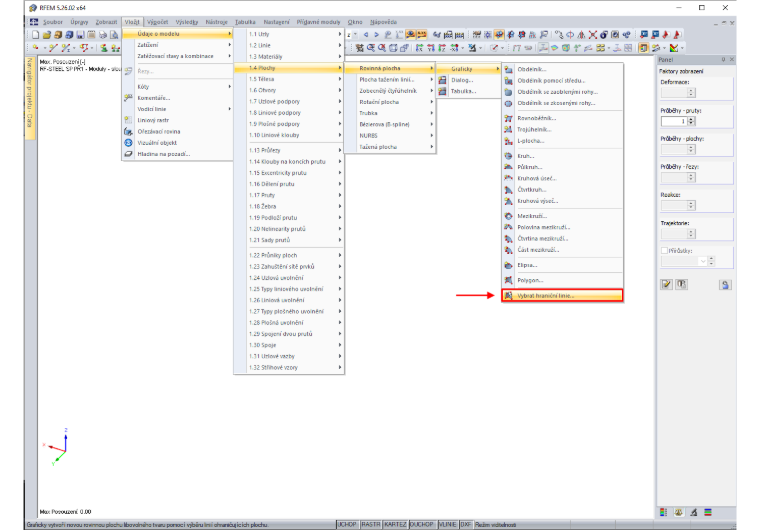The width and height of the screenshot is (760, 530).
Task: Toggle UCHOP in the status bar
Action: [347, 525]
